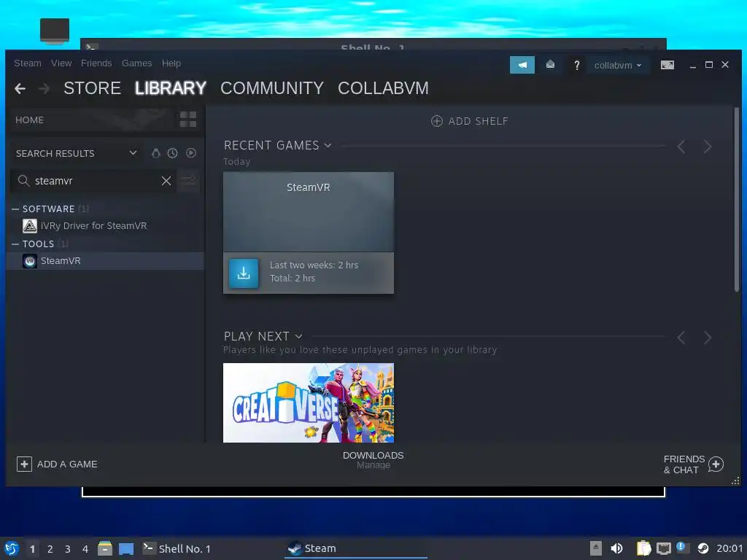Open the clipboard tray icon
This screenshot has height=560, width=747.
[x=643, y=548]
